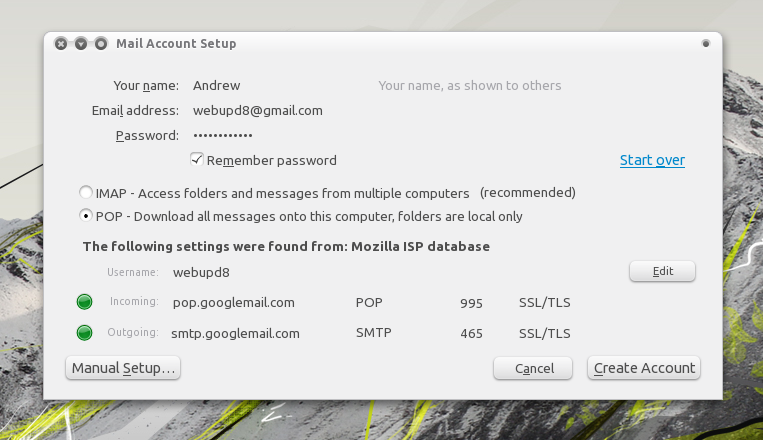Select the IMAP account type option
763x440 pixels.
pos(86,192)
